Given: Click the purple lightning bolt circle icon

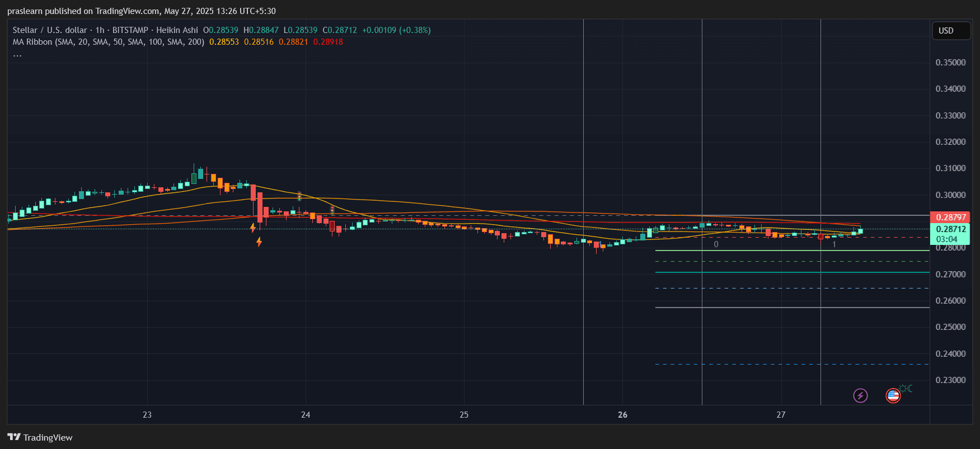Looking at the screenshot, I should point(860,396).
